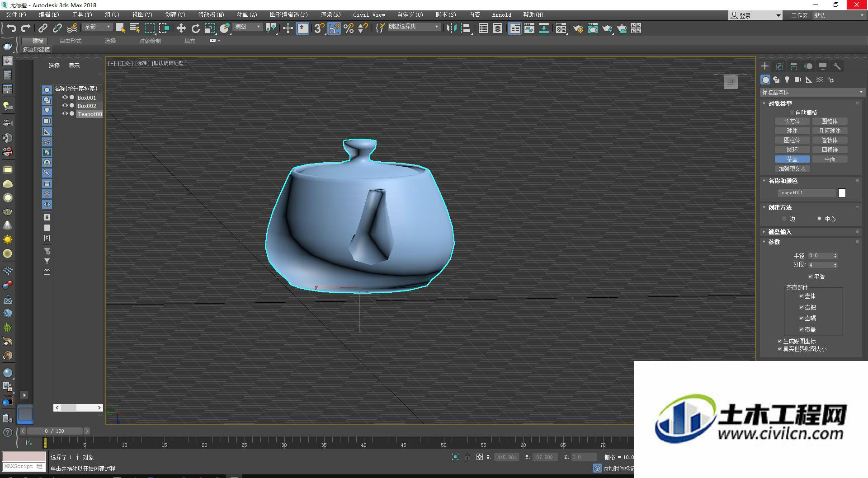
Task: Switch to the 自由形式 ribbon tab
Action: click(71, 41)
